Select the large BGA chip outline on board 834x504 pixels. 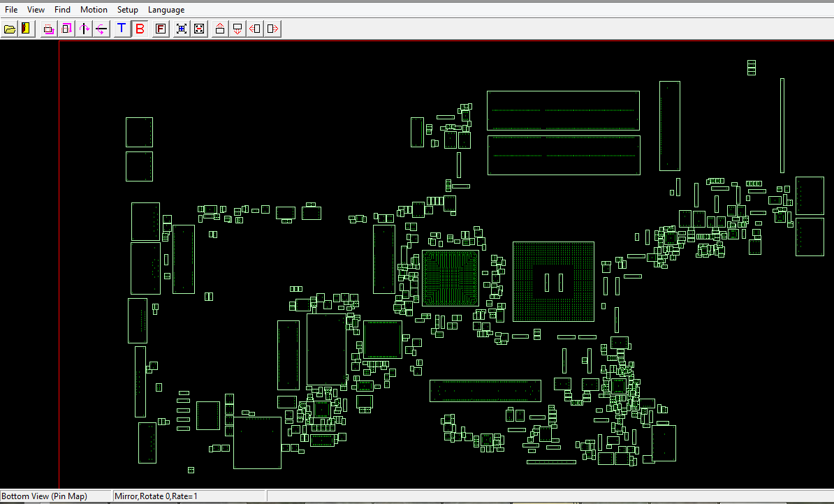(553, 282)
